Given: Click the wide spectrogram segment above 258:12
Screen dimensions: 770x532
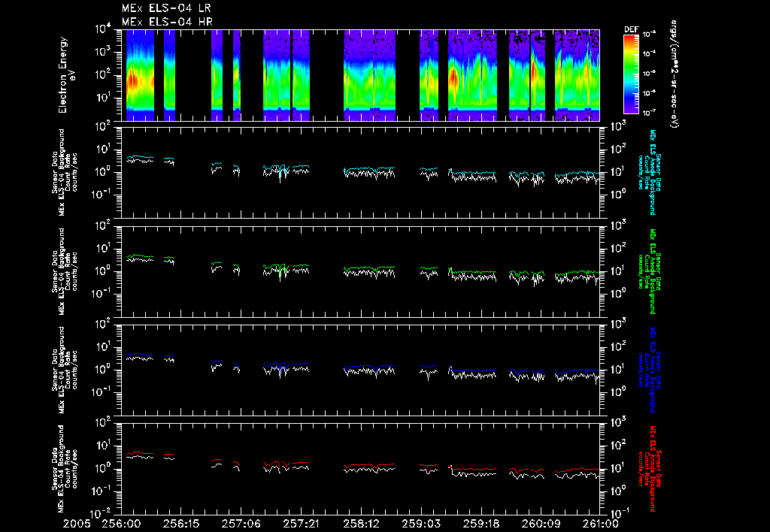Looking at the screenshot, I should click(x=369, y=75).
